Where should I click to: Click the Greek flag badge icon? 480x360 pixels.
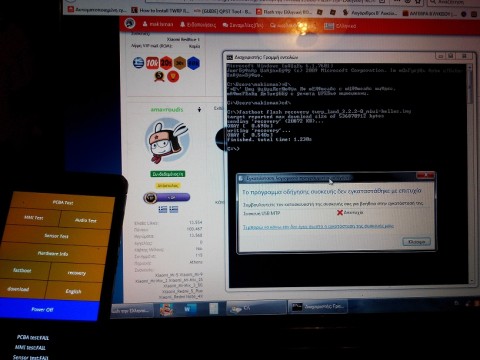pos(138,62)
